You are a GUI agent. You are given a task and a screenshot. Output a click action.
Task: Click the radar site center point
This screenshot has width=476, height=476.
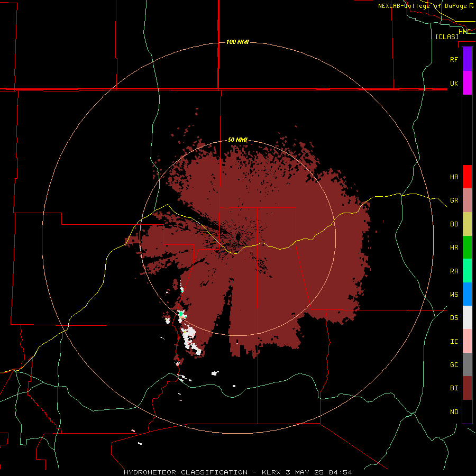click(x=238, y=236)
